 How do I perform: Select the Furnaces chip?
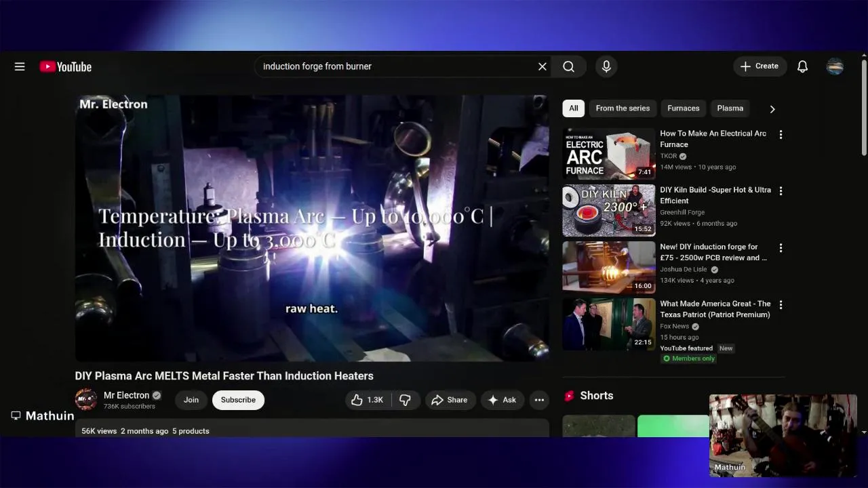(x=683, y=108)
